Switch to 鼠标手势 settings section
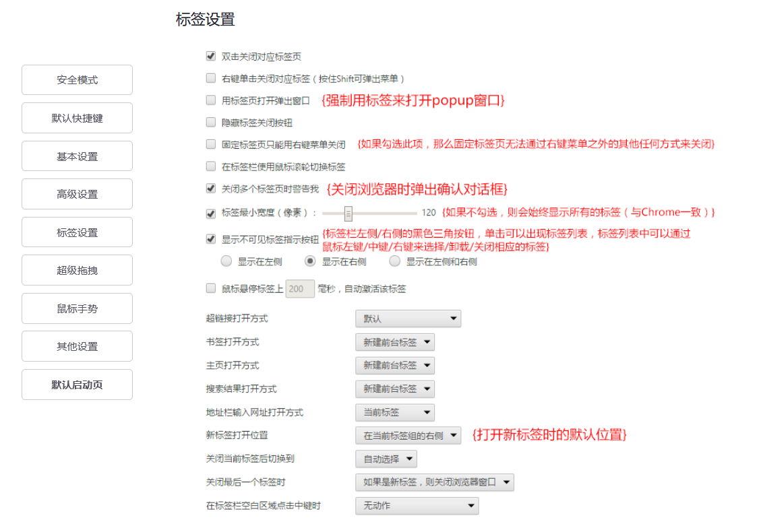This screenshot has width=761, height=532. coord(76,308)
